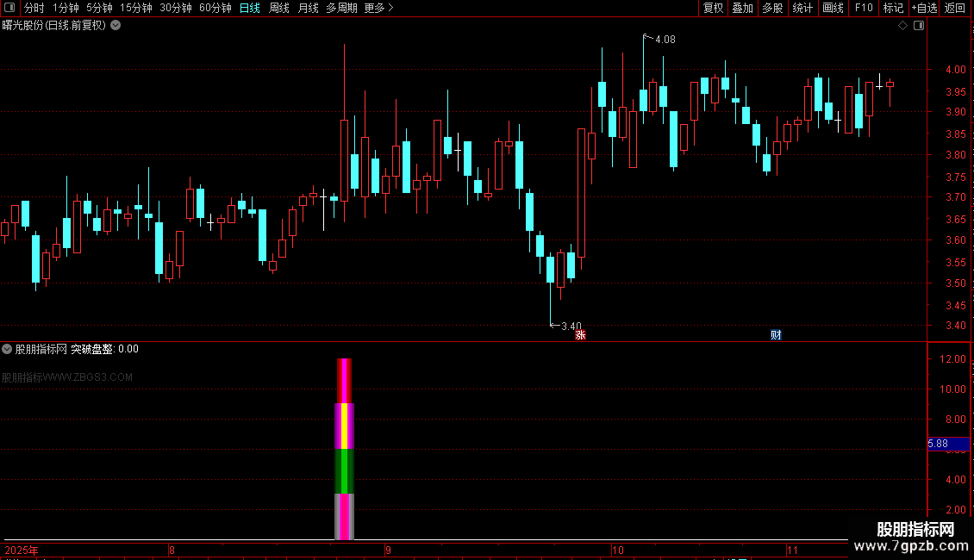The height and width of the screenshot is (560, 974).
Task: Click 标记 mark button
Action: click(893, 8)
